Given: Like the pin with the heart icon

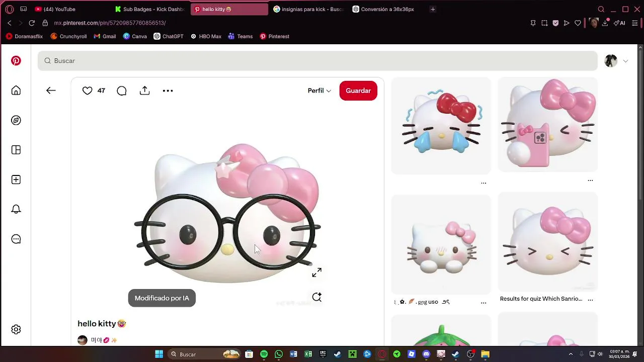Looking at the screenshot, I should (88, 90).
